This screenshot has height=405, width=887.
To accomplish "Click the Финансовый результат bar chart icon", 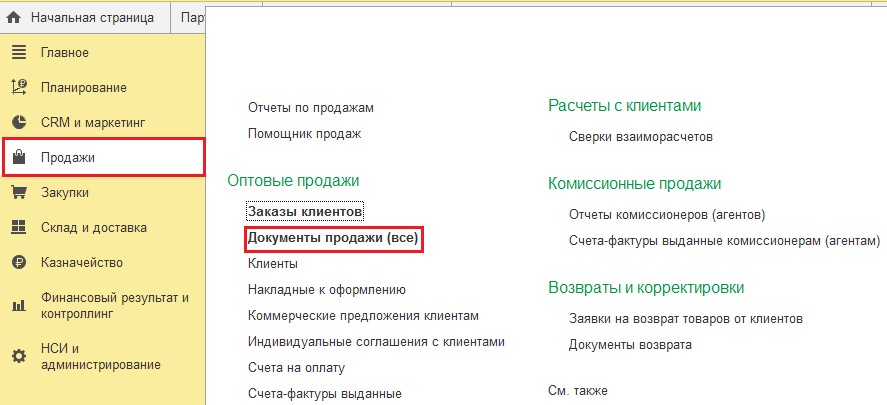I will tap(19, 306).
